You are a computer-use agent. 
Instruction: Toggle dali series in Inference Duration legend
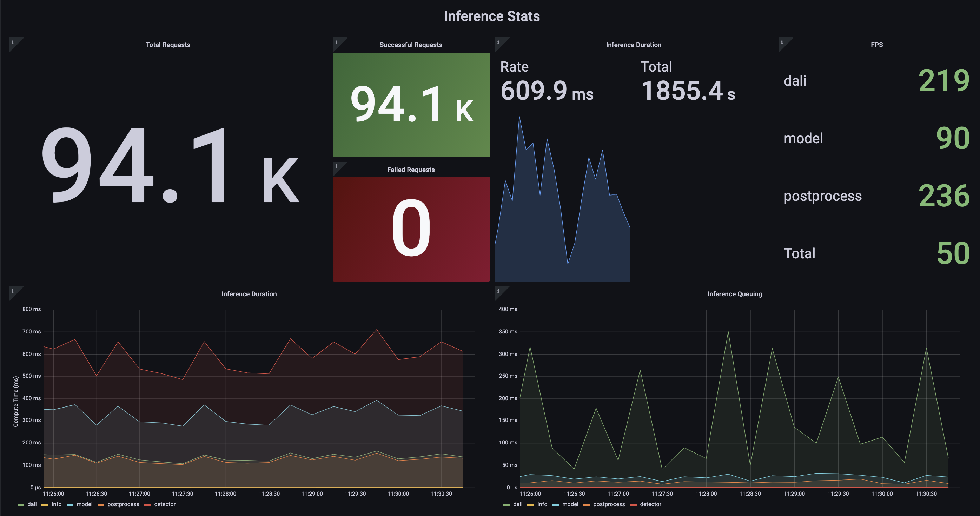[x=32, y=504]
